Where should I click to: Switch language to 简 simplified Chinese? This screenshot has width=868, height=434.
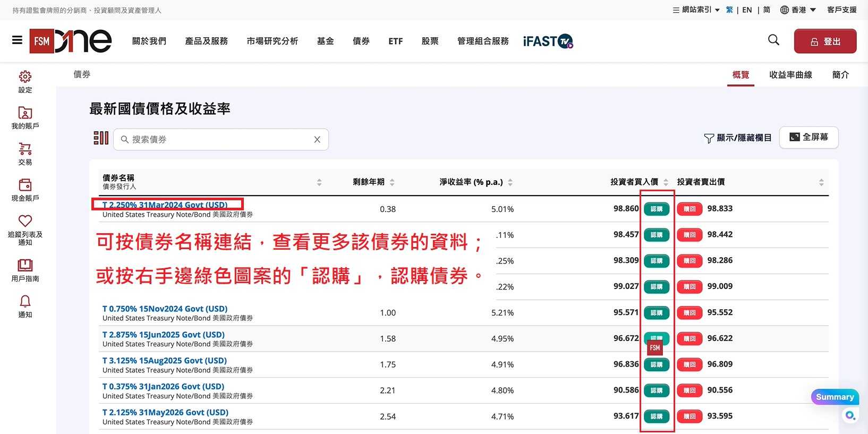pos(767,10)
